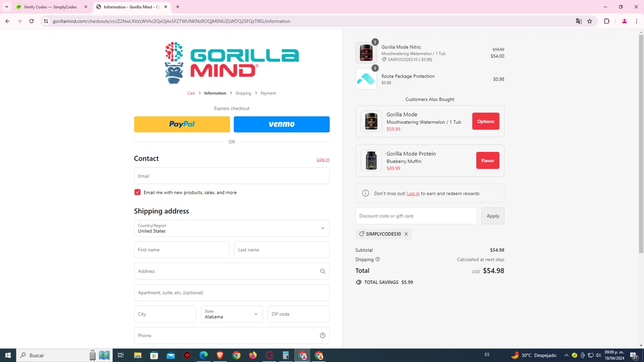The height and width of the screenshot is (362, 644).
Task: Click the translate page icon
Action: click(579, 21)
